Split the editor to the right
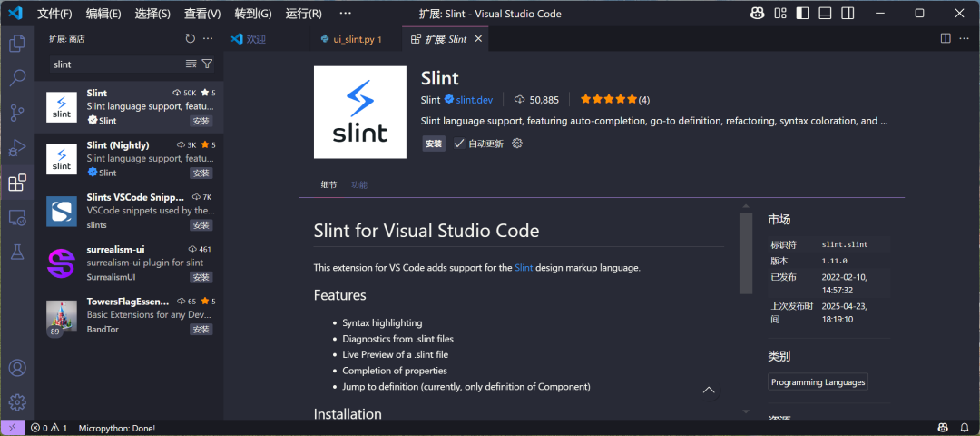Image resolution: width=980 pixels, height=436 pixels. [946, 39]
